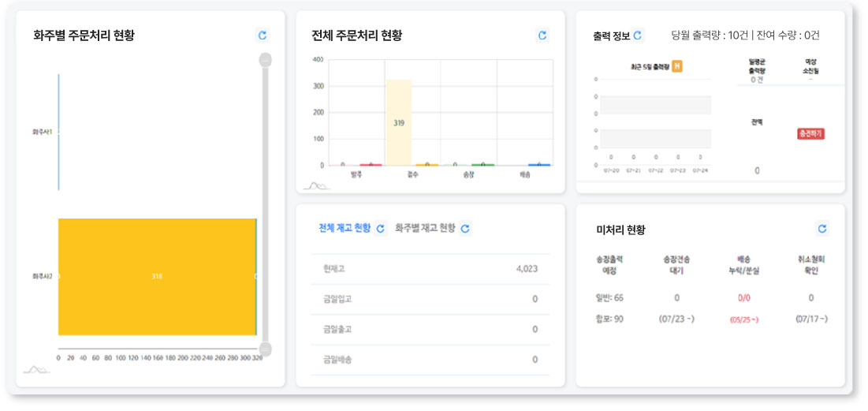
Task: Click the vertical scrollbar track in 화주별 chart
Action: (265, 204)
